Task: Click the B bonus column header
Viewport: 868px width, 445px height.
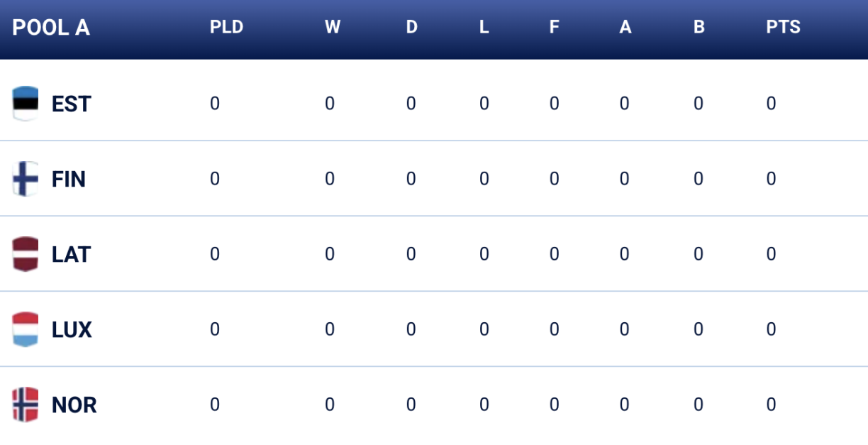Action: [x=699, y=28]
